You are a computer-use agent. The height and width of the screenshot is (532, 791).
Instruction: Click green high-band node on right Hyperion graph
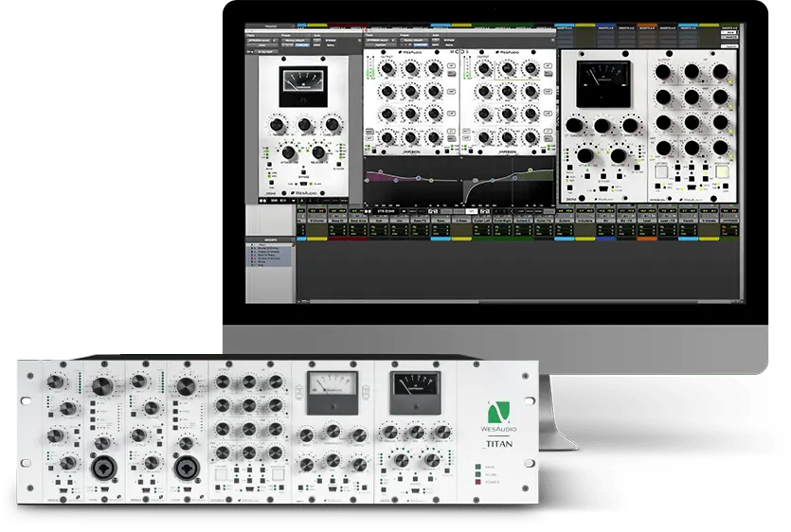(x=530, y=170)
